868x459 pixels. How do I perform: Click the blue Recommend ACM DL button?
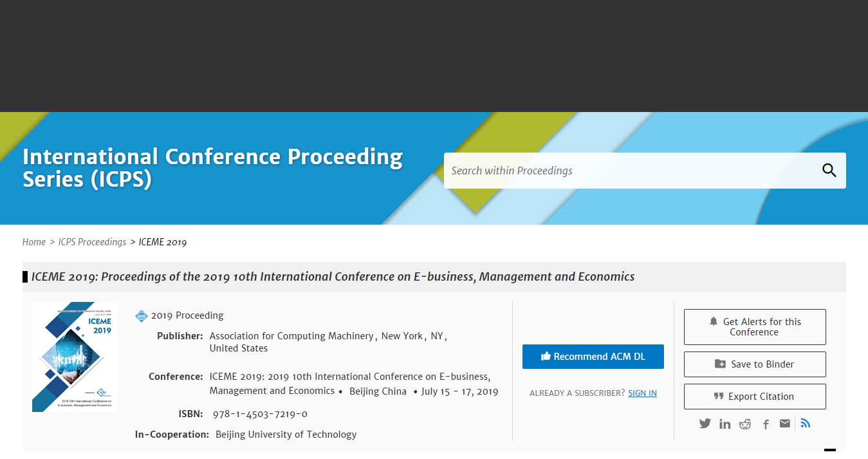[x=593, y=357]
